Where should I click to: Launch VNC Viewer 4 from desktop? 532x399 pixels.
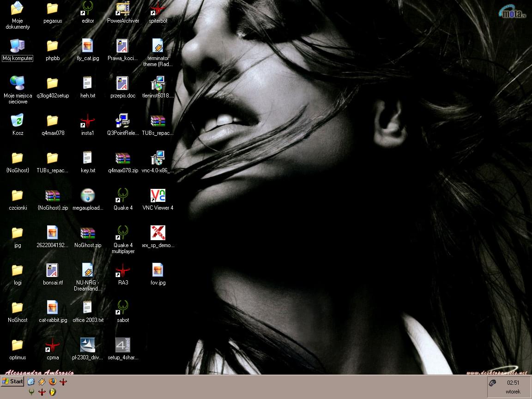[x=158, y=196]
